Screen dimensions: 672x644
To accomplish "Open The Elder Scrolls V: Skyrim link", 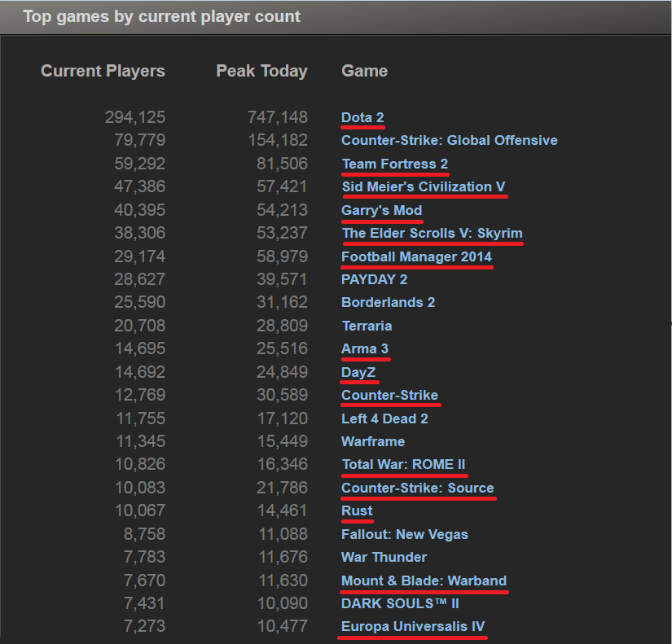I will click(432, 233).
